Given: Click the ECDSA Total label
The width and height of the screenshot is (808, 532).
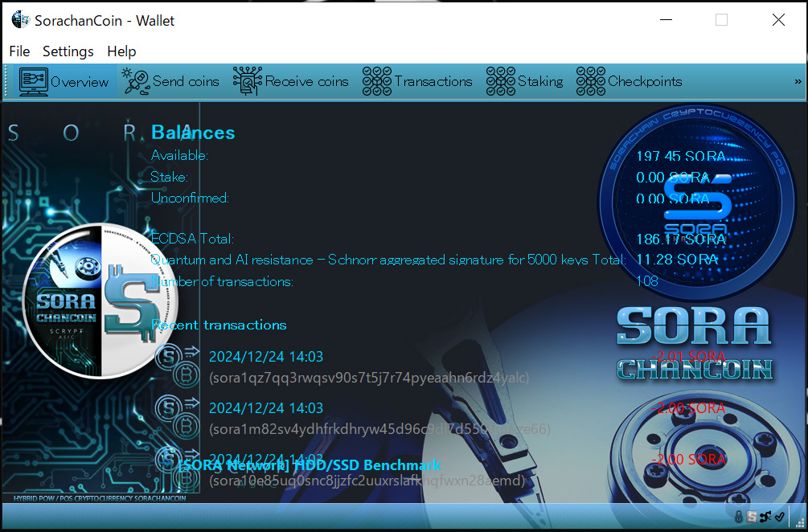Looking at the screenshot, I should click(x=193, y=239).
